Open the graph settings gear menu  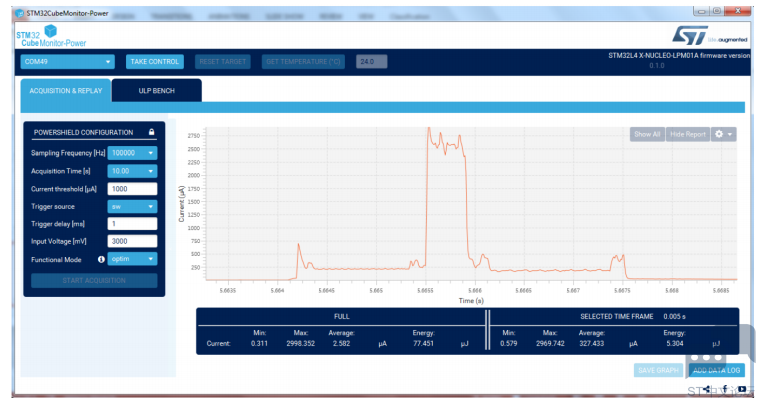point(723,134)
